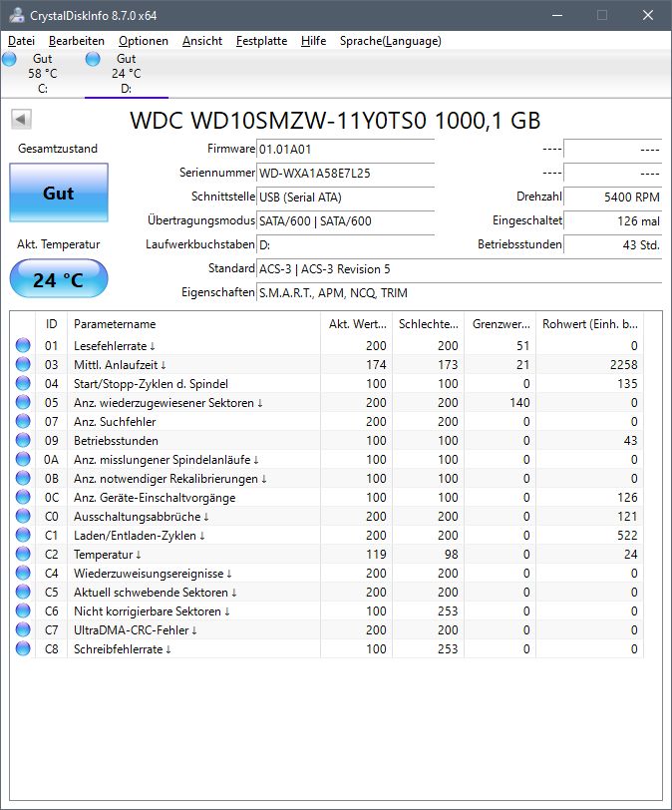
Task: Click the blue status icon beside Lesefehlerrate
Action: (x=22, y=345)
